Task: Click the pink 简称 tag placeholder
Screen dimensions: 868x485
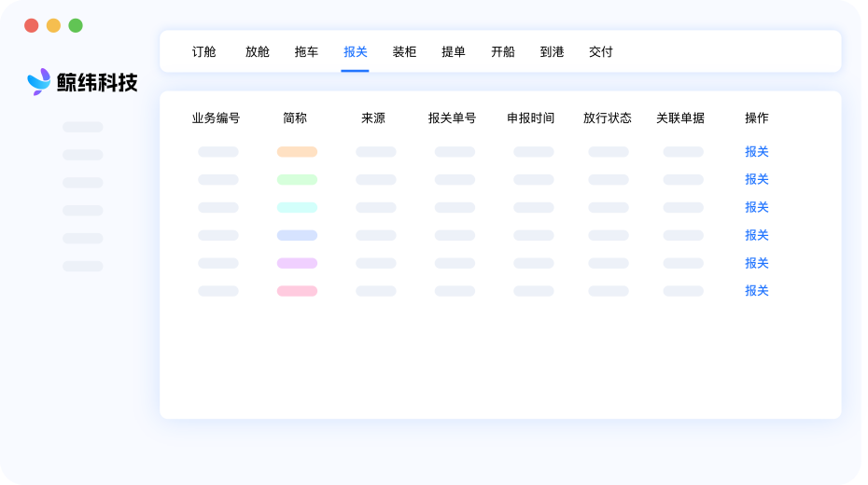Action: pos(298,291)
